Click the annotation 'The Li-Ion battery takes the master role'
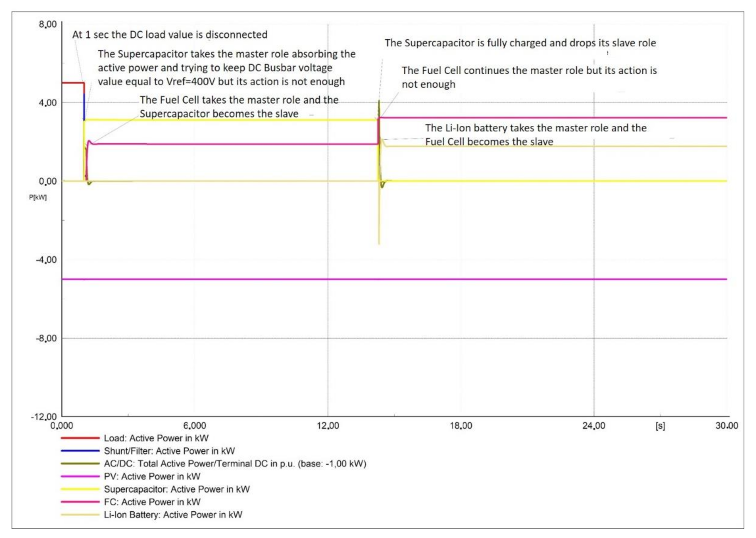 tap(536, 135)
